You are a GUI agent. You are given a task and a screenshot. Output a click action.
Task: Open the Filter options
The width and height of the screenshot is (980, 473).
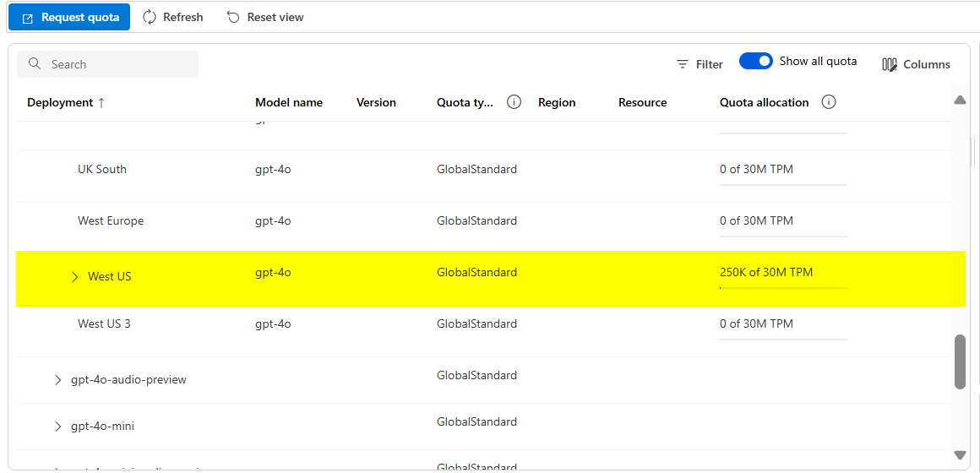coord(700,64)
